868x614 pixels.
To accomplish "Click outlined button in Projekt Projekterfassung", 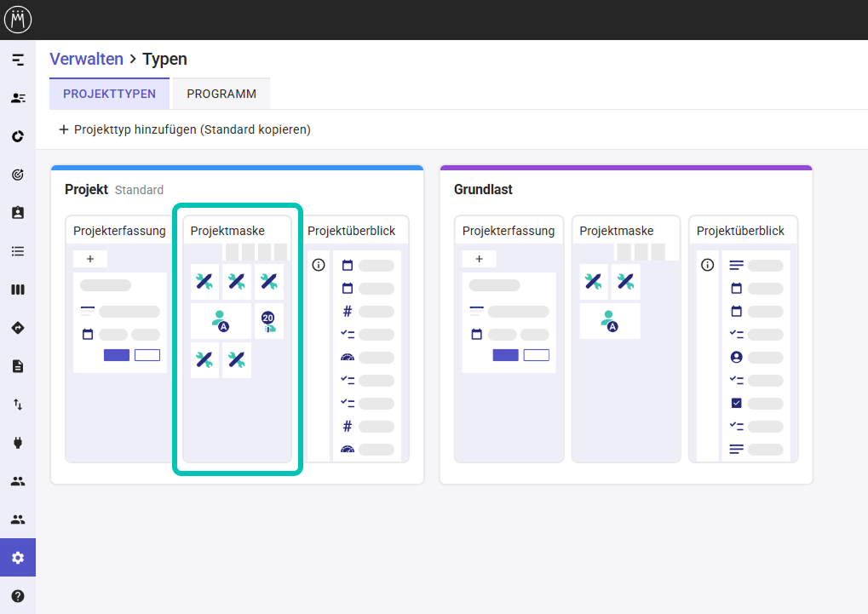I will (147, 355).
